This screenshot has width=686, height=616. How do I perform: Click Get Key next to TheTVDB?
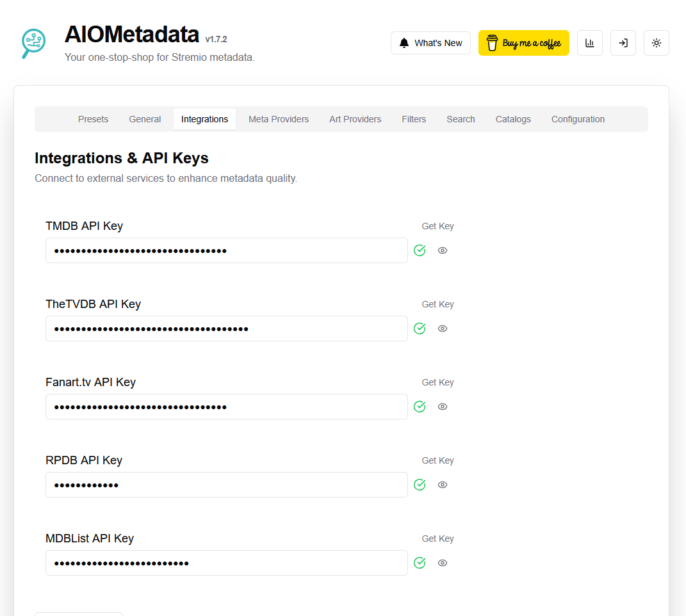click(437, 304)
